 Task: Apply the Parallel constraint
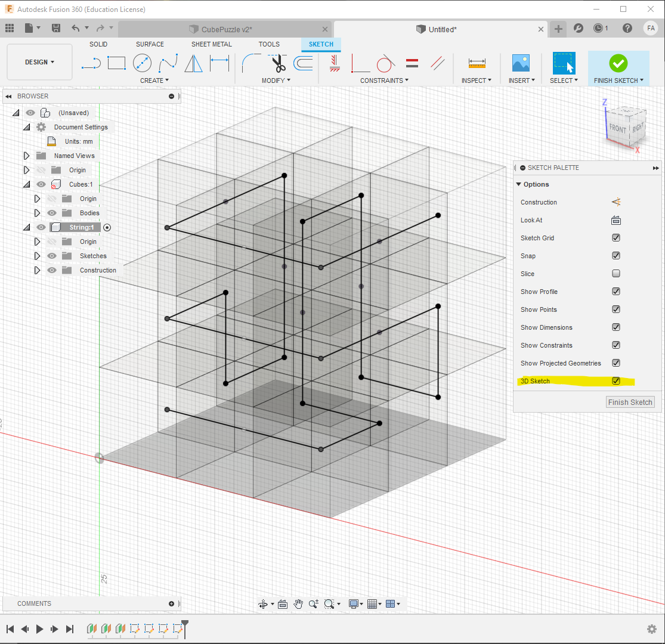[439, 63]
